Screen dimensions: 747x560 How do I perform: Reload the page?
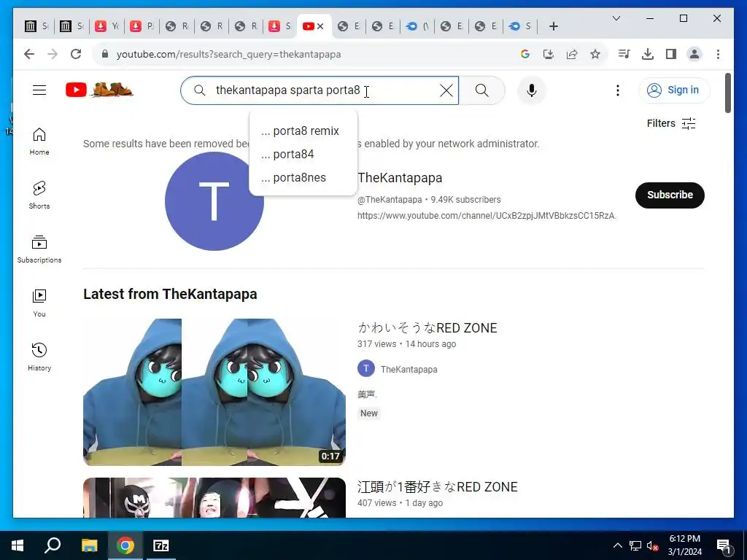76,54
